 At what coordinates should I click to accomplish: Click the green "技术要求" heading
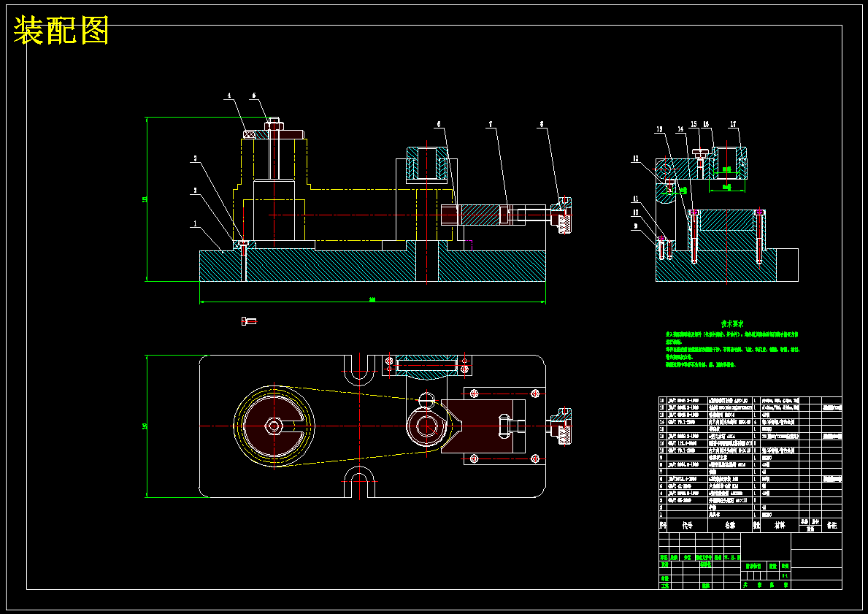point(731,324)
